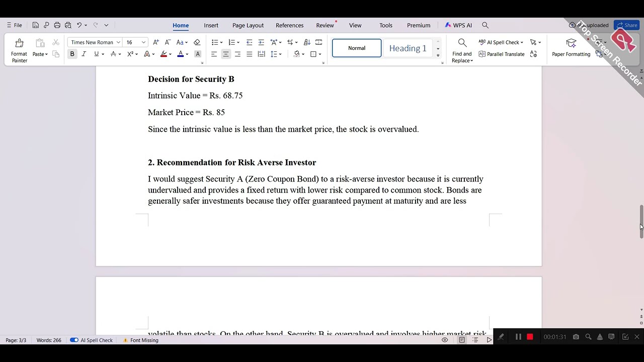Decrease font size with A- icon
The image size is (644, 362).
(168, 42)
